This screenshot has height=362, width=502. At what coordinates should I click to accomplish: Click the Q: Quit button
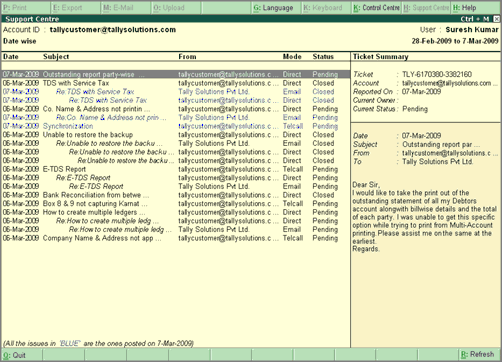(x=22, y=355)
